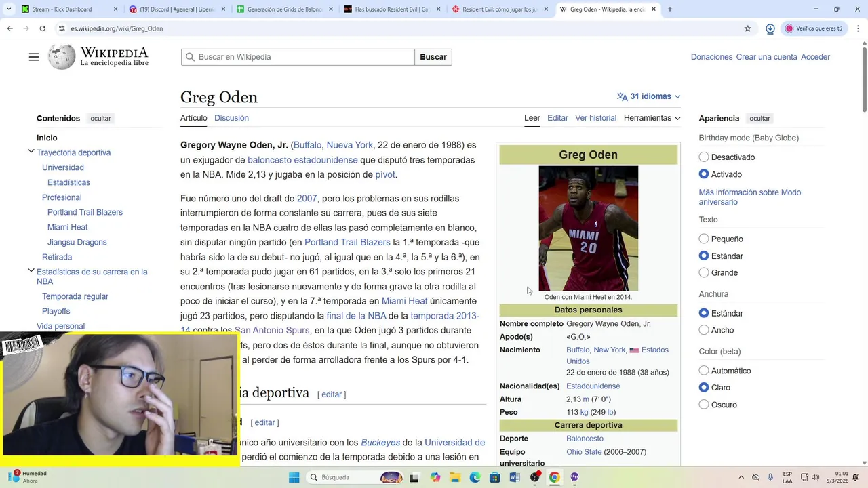Click the browser back arrow
Viewport: 868px width, 488px height.
click(9, 28)
